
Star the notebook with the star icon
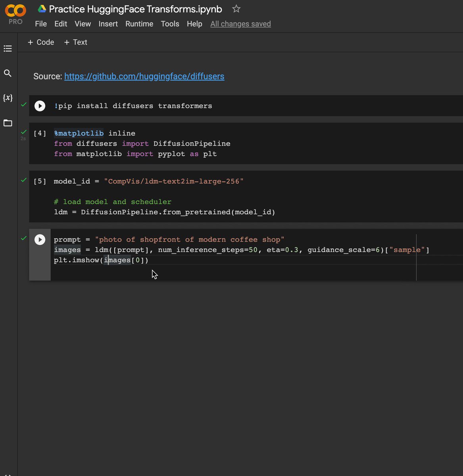236,9
